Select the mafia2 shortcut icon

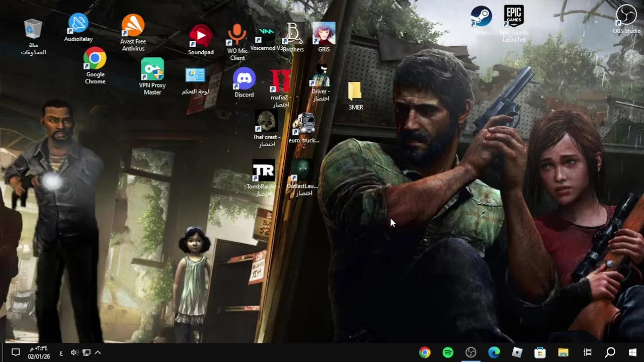[x=281, y=89]
